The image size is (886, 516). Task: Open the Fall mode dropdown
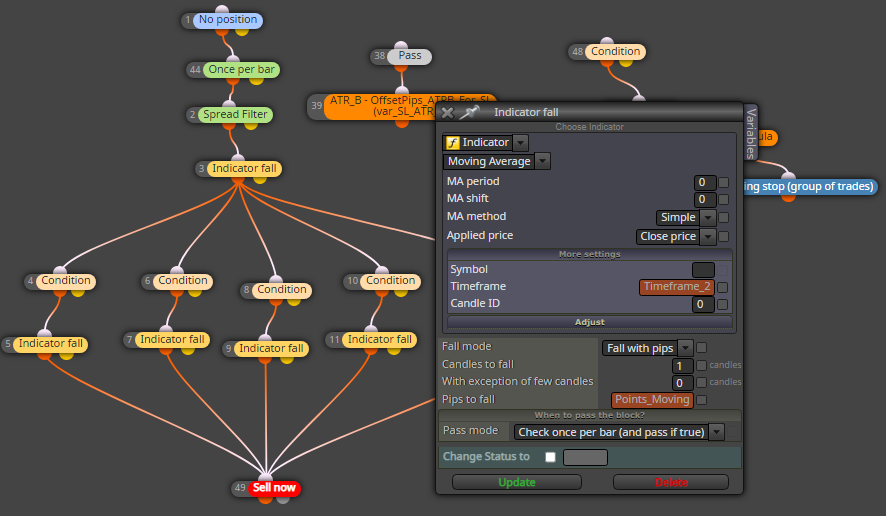coord(685,348)
